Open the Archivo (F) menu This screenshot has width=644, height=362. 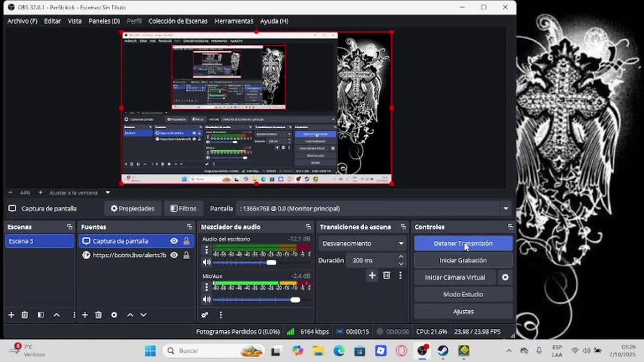22,21
